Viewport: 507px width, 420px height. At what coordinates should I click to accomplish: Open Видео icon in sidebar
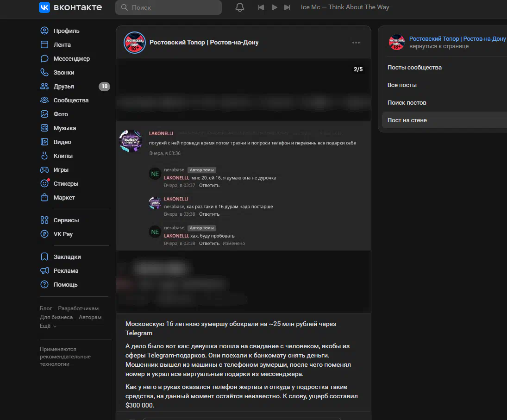coord(44,142)
